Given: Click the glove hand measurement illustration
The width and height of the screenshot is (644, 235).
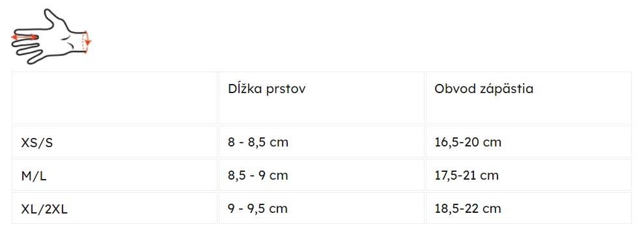Looking at the screenshot, I should (51, 36).
